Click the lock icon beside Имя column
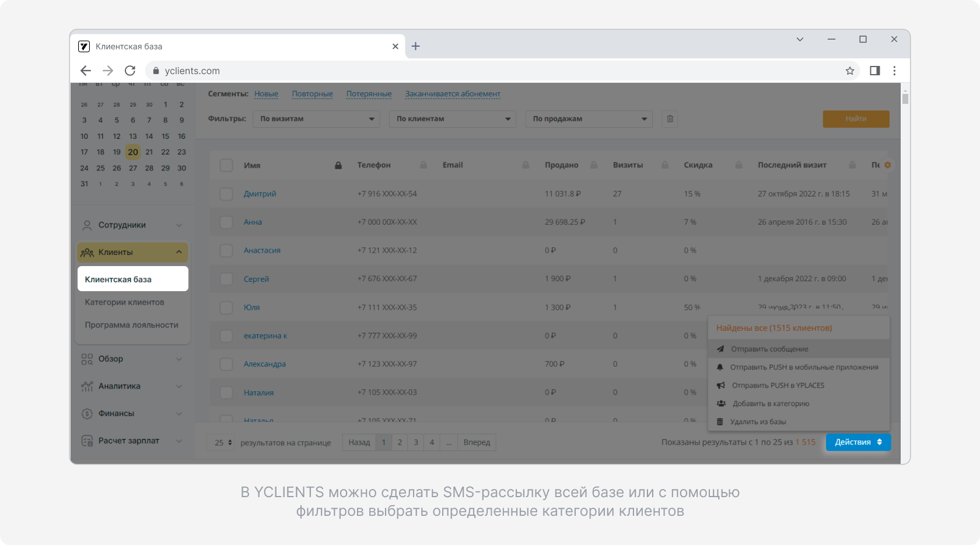The width and height of the screenshot is (980, 545). tap(338, 166)
